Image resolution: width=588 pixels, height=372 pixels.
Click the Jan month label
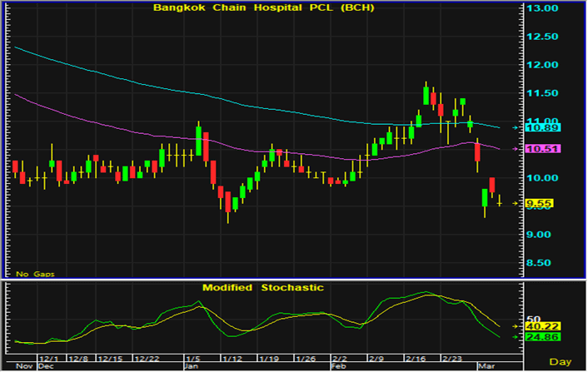192,366
